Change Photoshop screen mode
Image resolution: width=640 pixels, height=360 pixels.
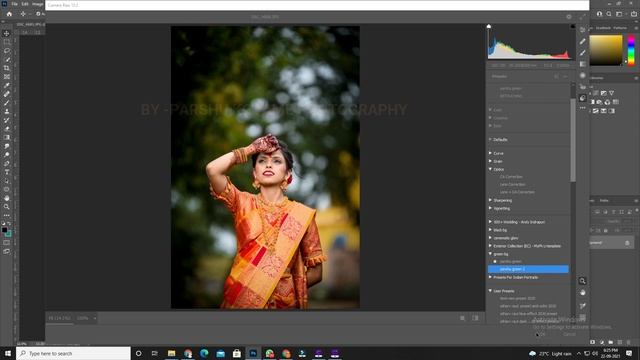point(7,251)
